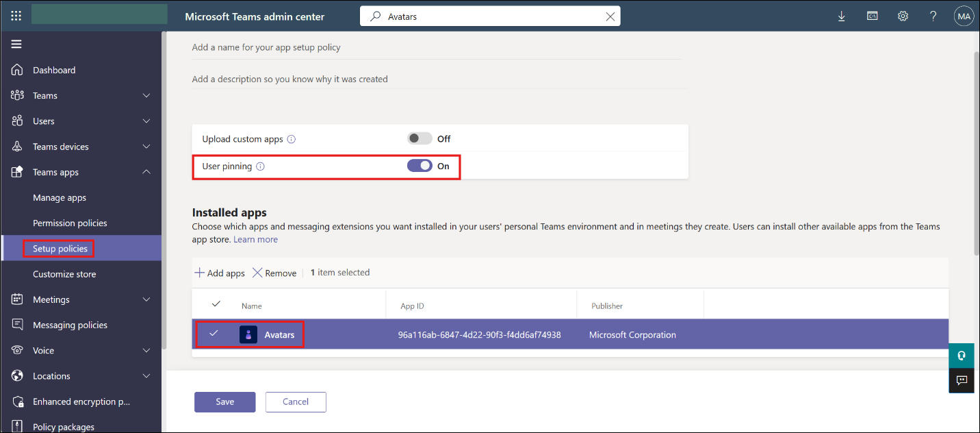The height and width of the screenshot is (433, 980).
Task: Click the hamburger navigation menu icon
Action: [x=16, y=45]
